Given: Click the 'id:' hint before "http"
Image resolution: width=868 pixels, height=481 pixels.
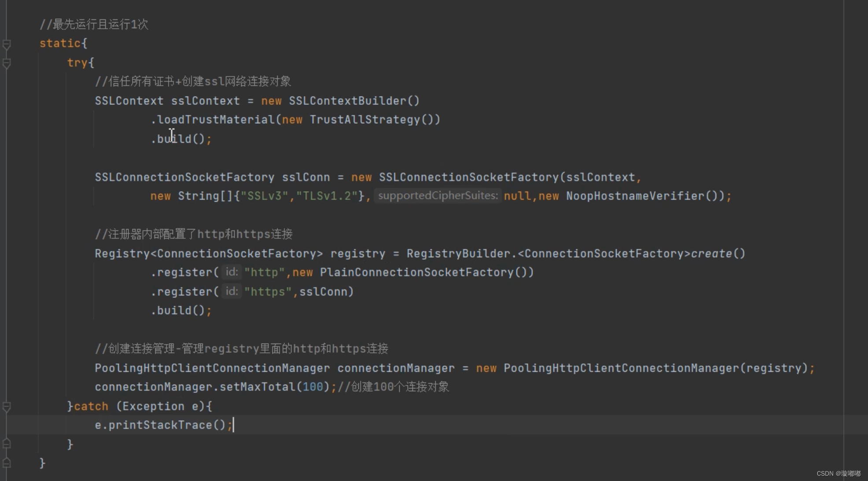Looking at the screenshot, I should (232, 272).
